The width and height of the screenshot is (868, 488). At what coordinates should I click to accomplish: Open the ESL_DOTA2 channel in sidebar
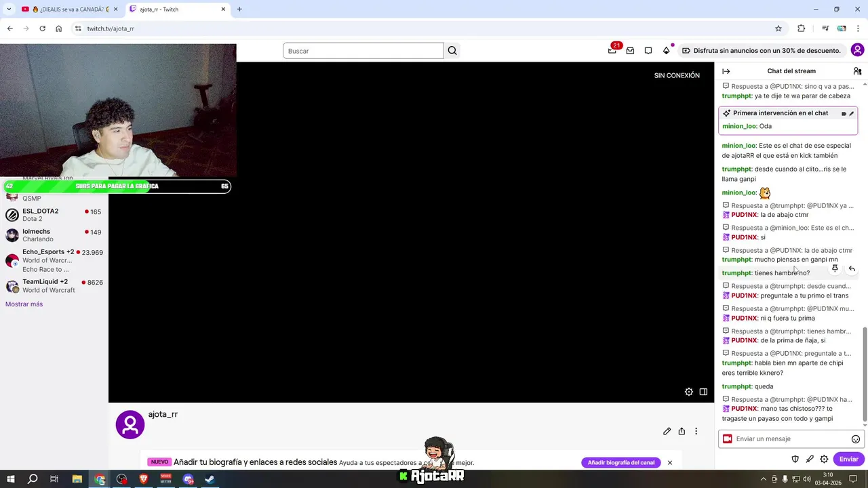tap(53, 215)
